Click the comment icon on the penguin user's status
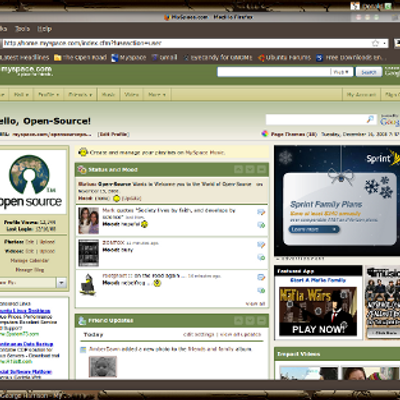 tap(261, 277)
